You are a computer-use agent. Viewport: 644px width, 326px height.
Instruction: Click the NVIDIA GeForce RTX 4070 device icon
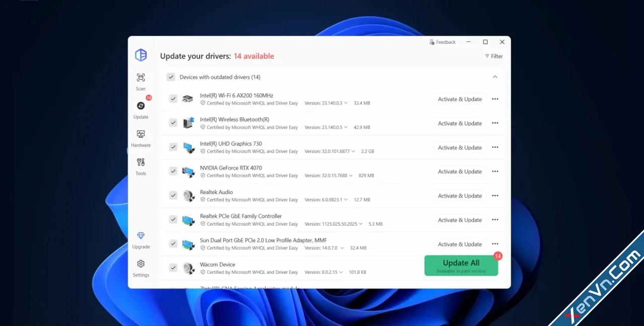point(189,171)
